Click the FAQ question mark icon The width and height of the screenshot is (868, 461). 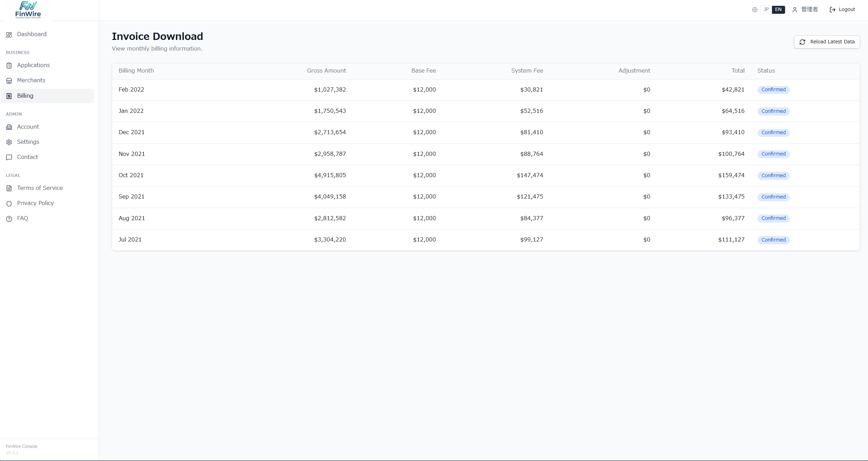pyautogui.click(x=9, y=218)
